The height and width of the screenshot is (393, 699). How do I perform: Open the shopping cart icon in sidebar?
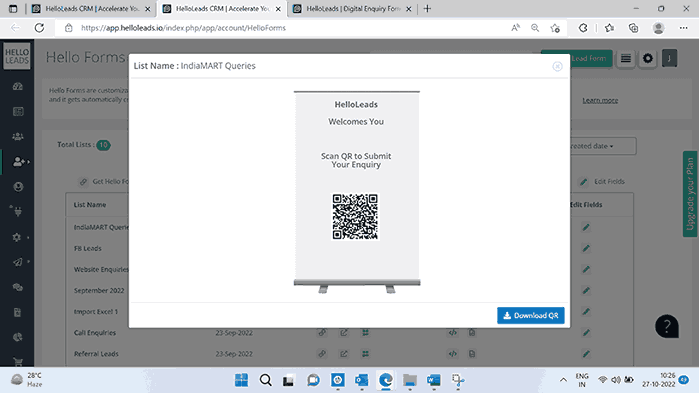coord(18,362)
